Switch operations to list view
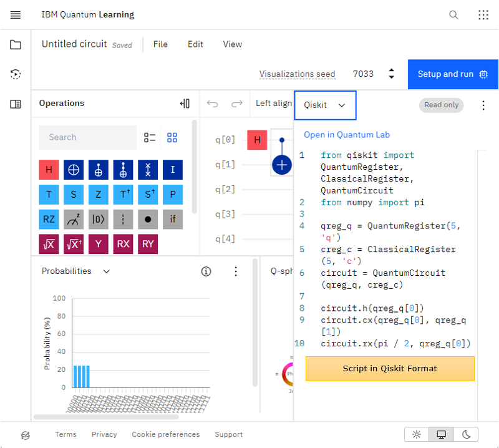 [149, 137]
